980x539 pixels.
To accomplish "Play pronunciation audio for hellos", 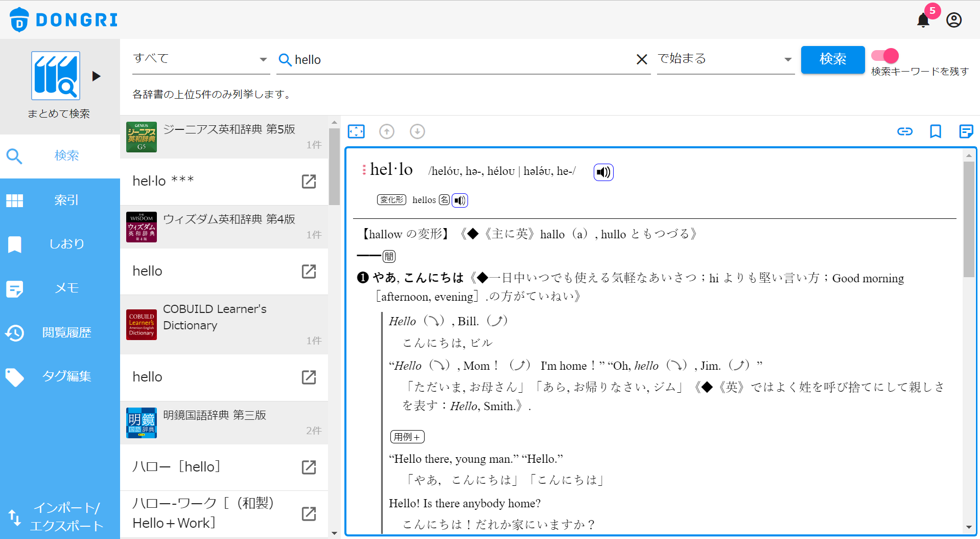I will pos(460,200).
